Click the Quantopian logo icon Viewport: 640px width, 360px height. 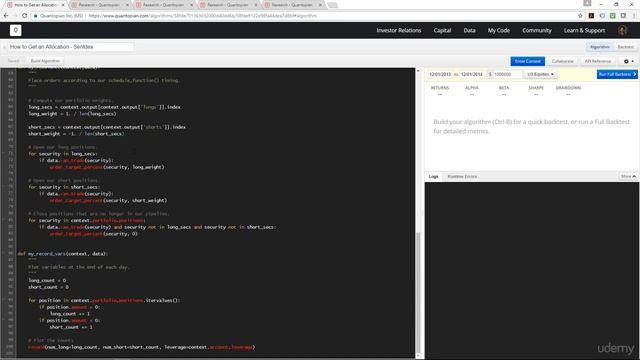(16, 30)
